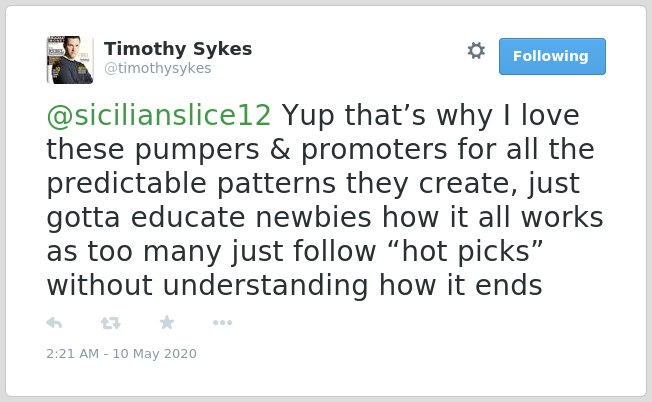Viewport: 652px width, 402px height.
Task: Click the word 'promoters' in the tweet
Action: click(x=374, y=150)
